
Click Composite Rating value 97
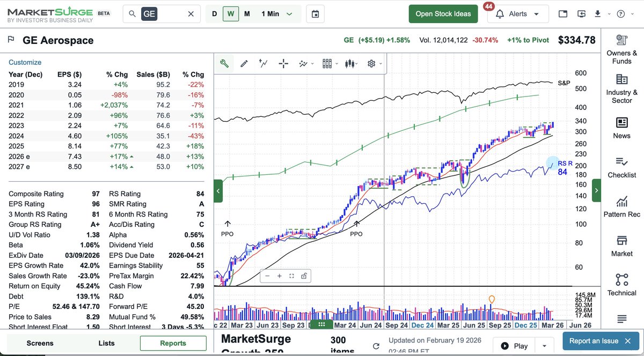pyautogui.click(x=95, y=194)
